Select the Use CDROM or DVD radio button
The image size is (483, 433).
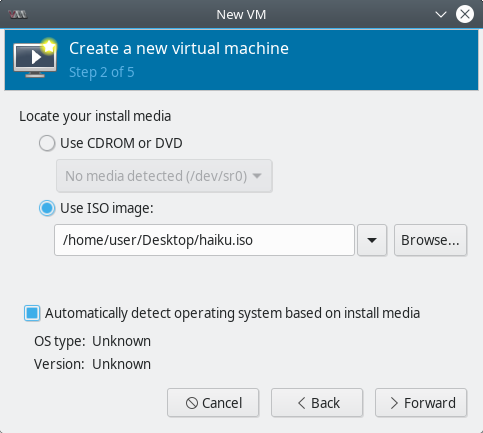click(x=47, y=143)
